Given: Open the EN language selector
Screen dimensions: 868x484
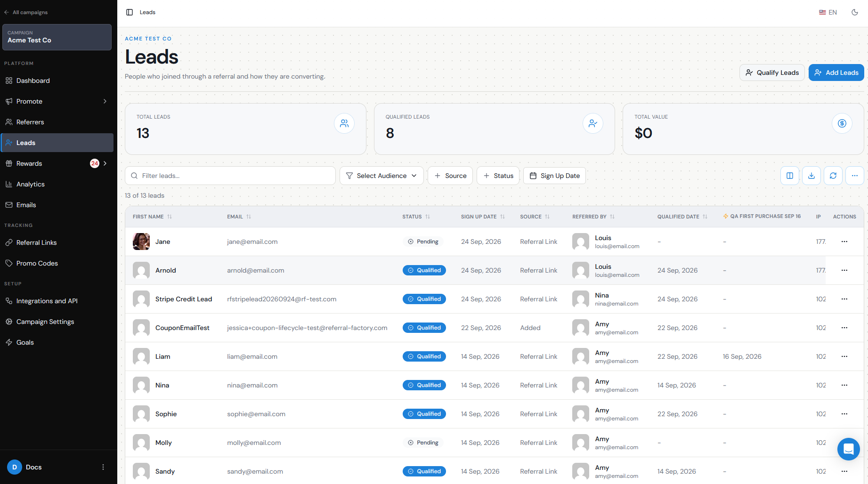Looking at the screenshot, I should (x=828, y=12).
